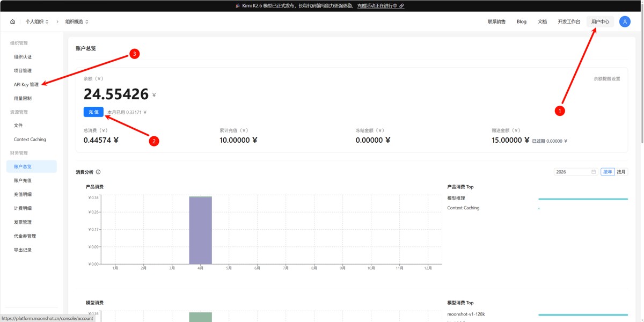Open 开发工作台 in top navigation
The width and height of the screenshot is (644, 322).
569,22
